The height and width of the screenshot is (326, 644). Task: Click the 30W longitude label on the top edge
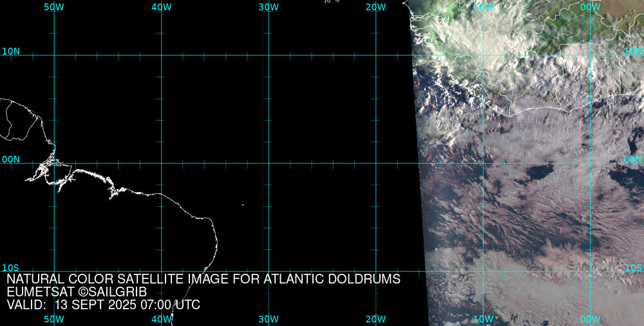tap(269, 7)
